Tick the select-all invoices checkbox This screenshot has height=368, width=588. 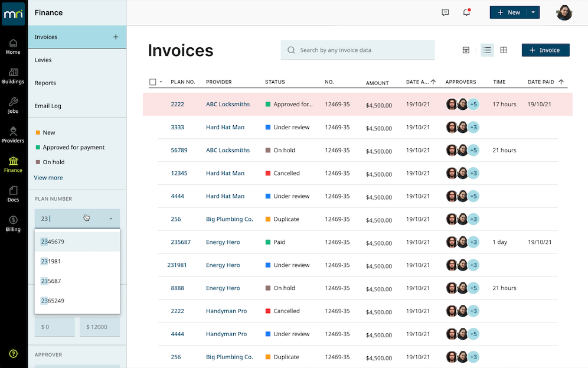click(153, 82)
